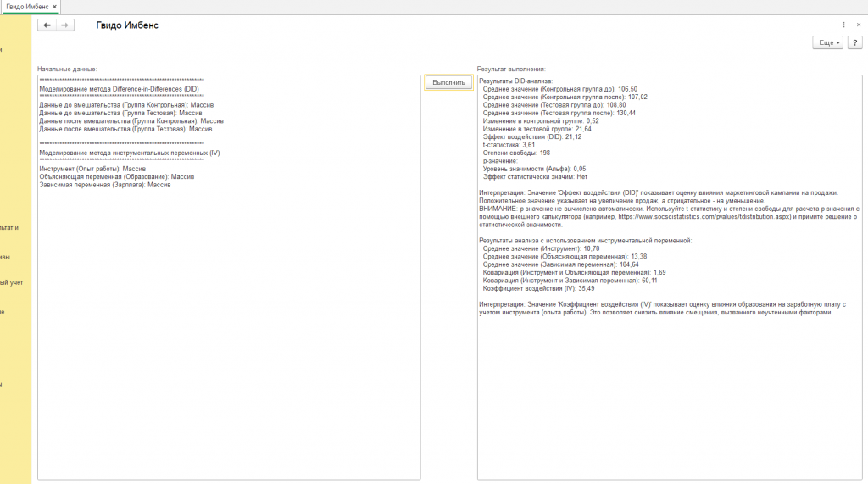Click the 'Результаты DID-анализа:' heading line
Image resolution: width=868 pixels, height=484 pixels.
[516, 81]
